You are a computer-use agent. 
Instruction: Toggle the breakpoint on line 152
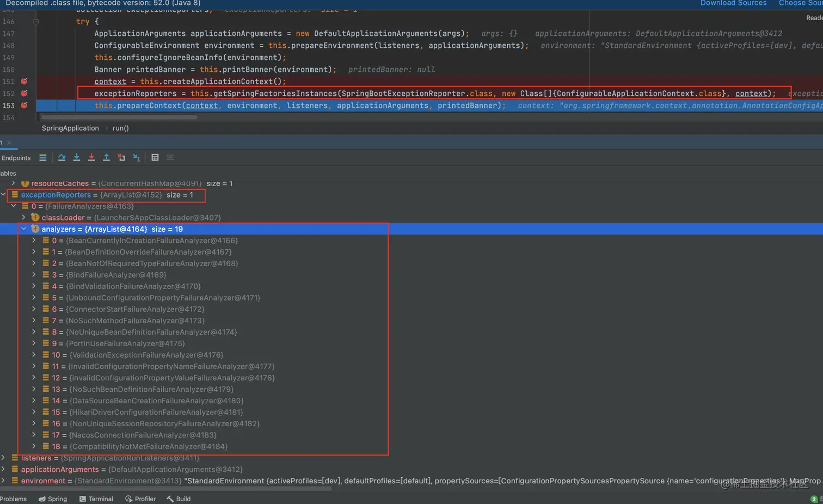tap(24, 93)
